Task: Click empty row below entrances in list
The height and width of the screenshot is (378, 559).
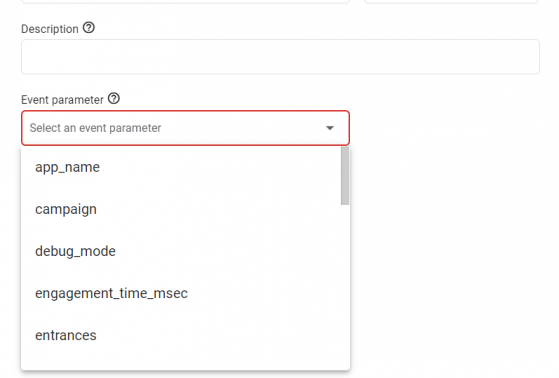Action: [181, 363]
